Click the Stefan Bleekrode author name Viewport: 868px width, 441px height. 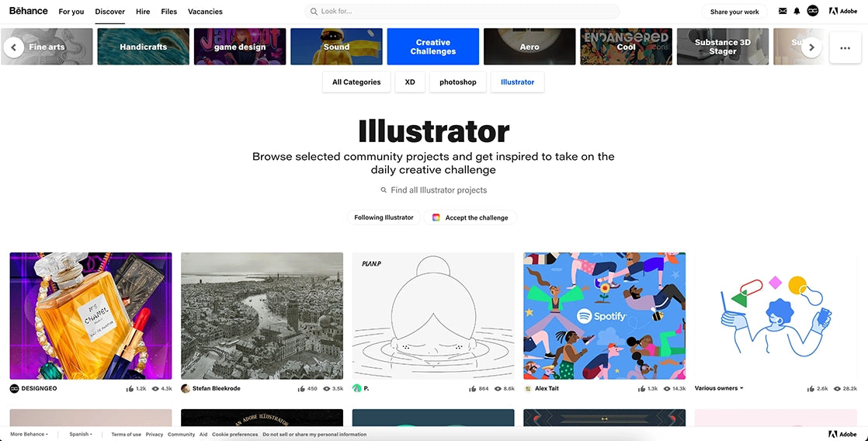217,388
